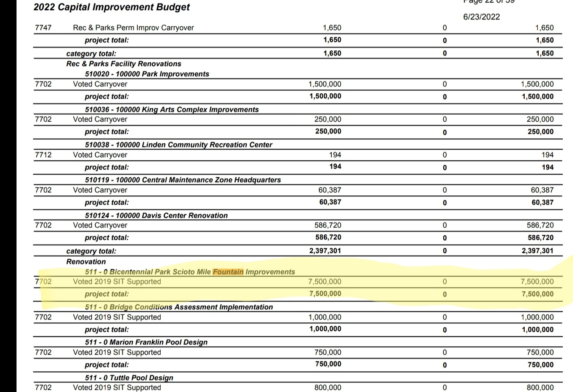573x392 pixels.
Task: Select '511 - 0 Bridge Conditions Assessment Implementation'
Action: [x=179, y=307]
